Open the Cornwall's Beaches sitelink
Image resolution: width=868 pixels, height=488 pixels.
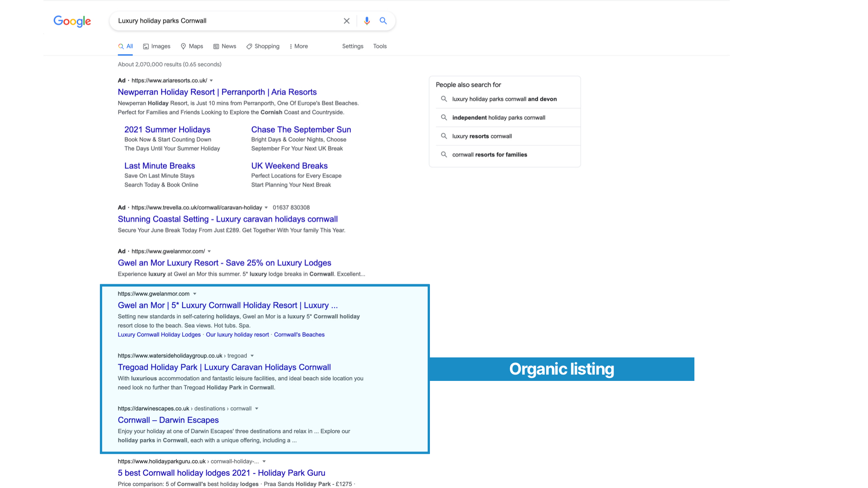tap(299, 335)
